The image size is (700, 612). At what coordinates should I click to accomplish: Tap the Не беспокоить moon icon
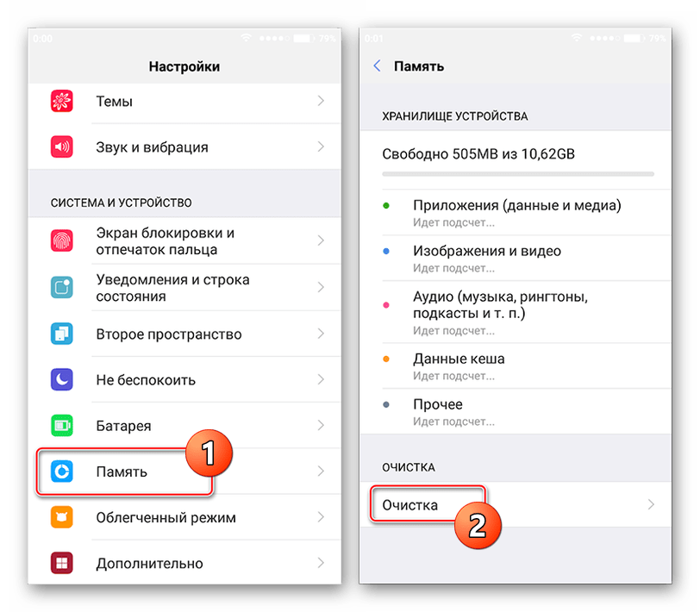click(x=61, y=380)
